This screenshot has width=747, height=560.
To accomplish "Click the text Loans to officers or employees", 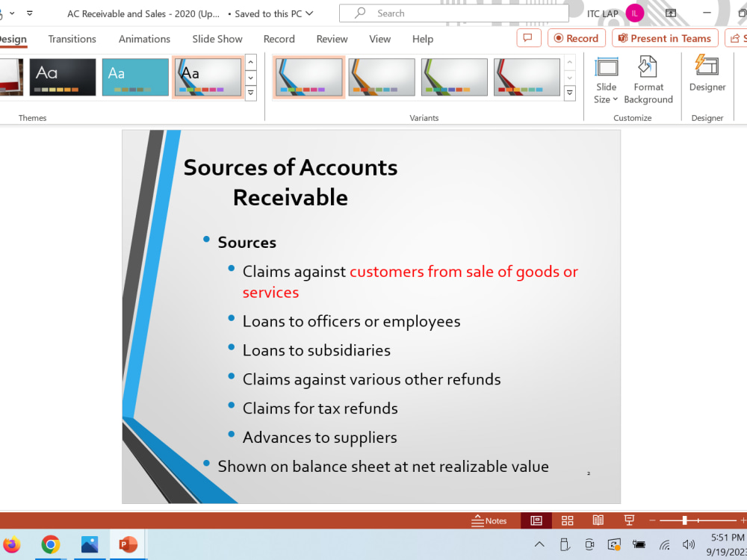I will [x=352, y=321].
